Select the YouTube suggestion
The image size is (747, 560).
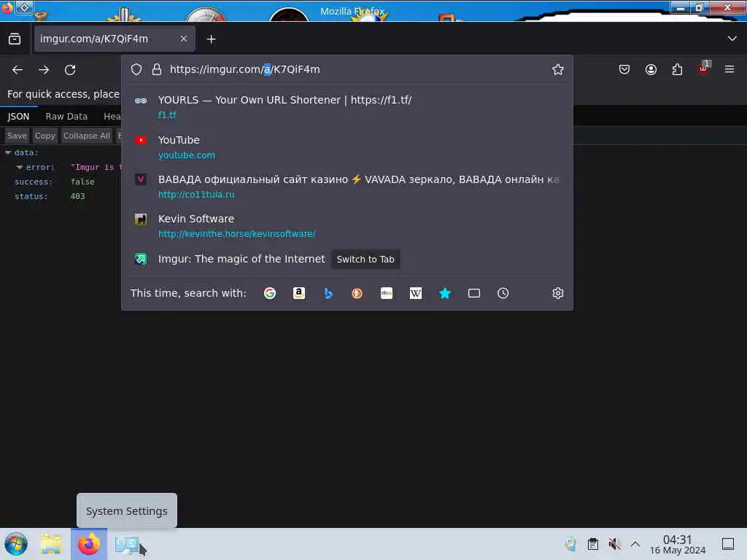pyautogui.click(x=347, y=147)
